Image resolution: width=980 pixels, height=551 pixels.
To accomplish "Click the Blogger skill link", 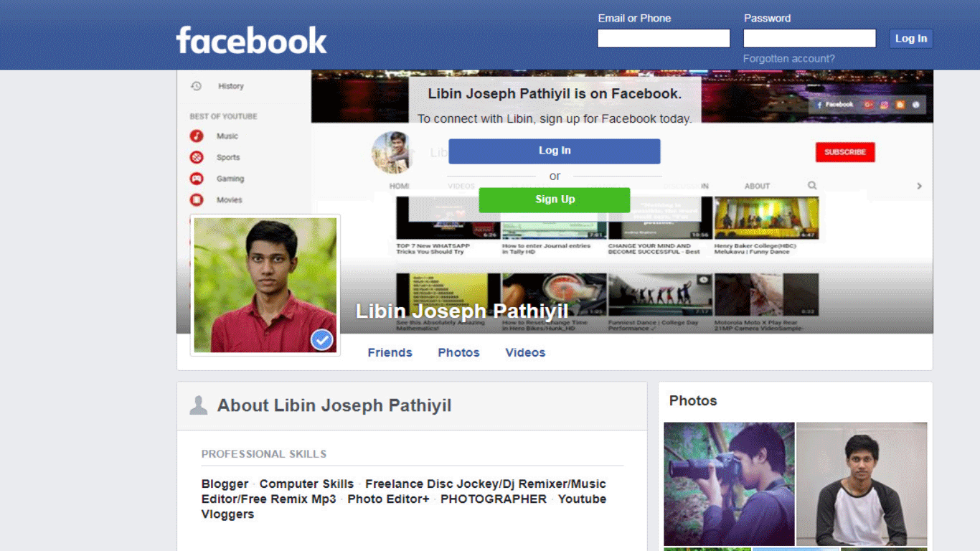I will [x=225, y=484].
